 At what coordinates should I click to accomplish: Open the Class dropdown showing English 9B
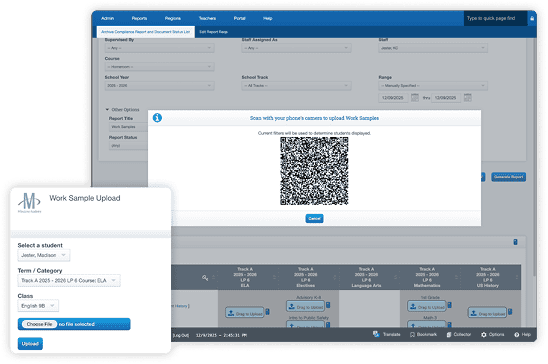[x=38, y=306]
